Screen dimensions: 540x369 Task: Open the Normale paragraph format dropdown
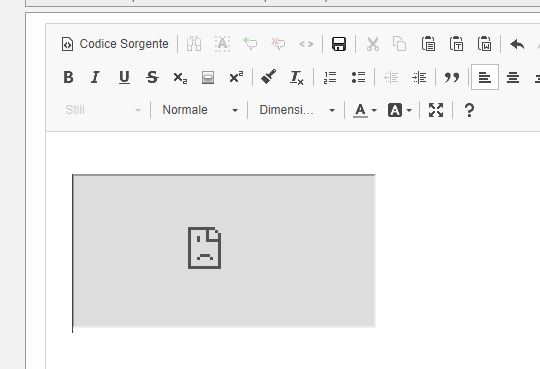(199, 110)
